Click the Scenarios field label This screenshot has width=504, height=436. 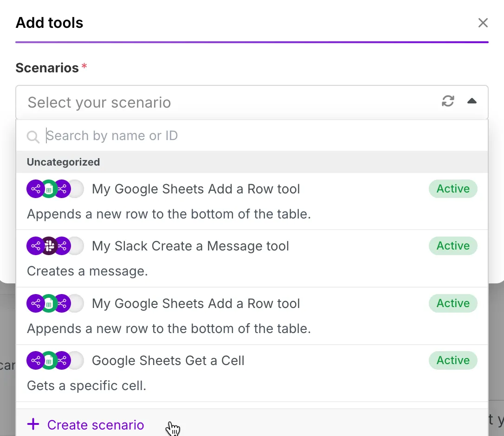pos(47,68)
